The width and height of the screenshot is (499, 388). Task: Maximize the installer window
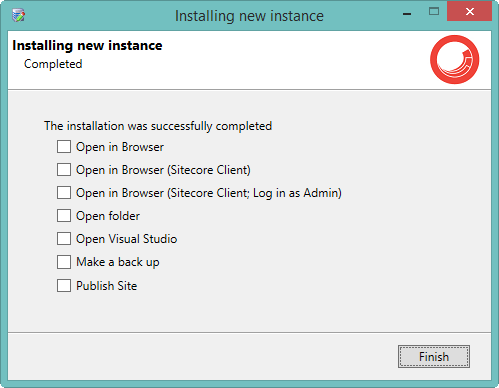434,12
